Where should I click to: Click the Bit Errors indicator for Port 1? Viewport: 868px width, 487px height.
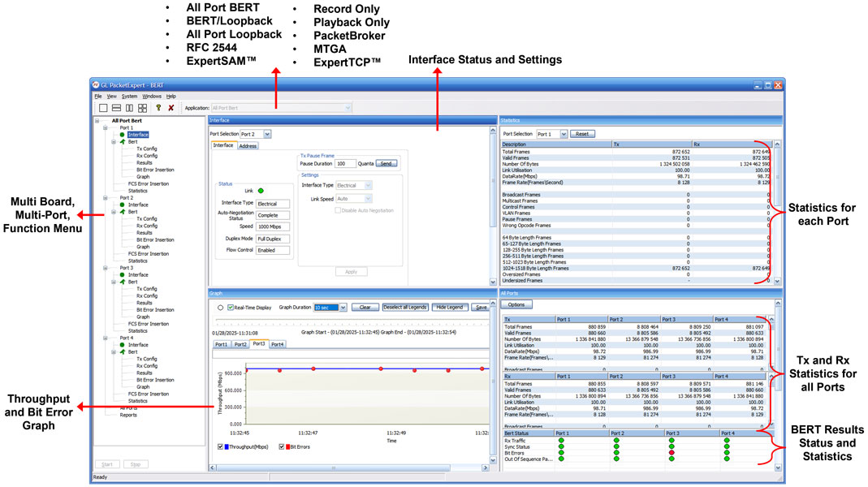pyautogui.click(x=561, y=453)
